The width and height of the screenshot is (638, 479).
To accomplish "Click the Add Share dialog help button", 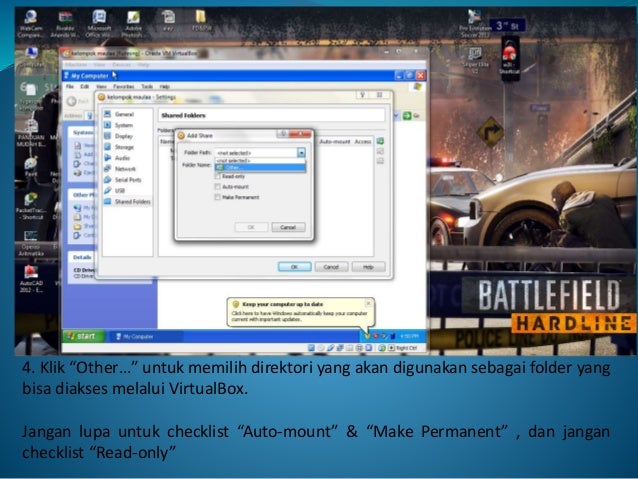I will [283, 134].
